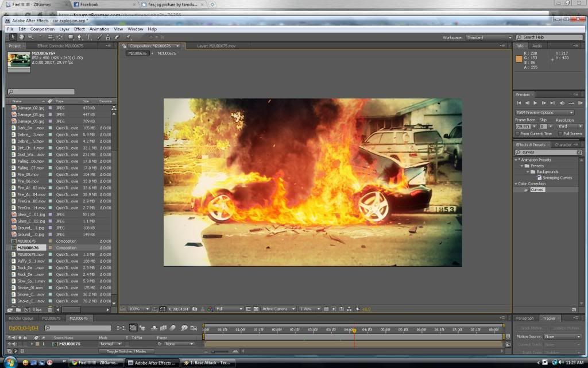Select the Eraser tool
The height and width of the screenshot is (368, 588).
click(x=117, y=37)
